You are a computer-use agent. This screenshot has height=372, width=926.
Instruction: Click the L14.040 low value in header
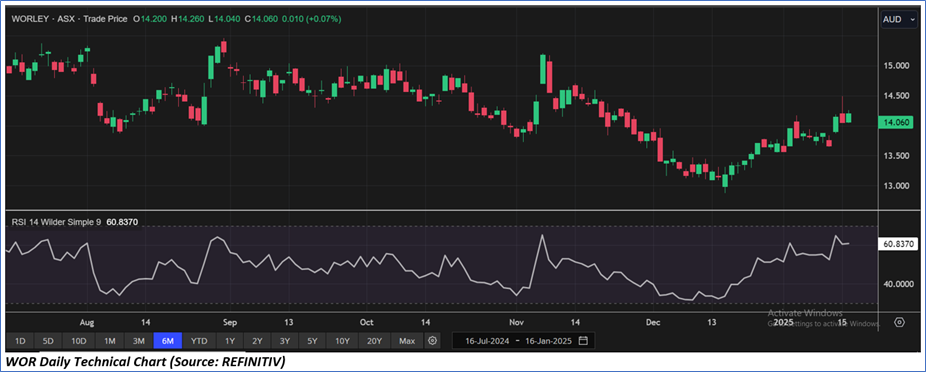(x=224, y=19)
